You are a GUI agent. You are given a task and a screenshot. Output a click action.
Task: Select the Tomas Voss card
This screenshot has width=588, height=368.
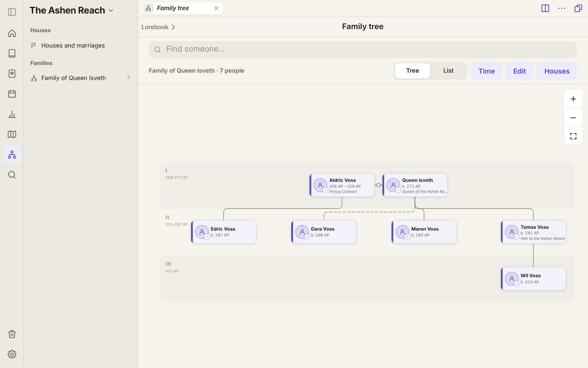click(x=533, y=232)
